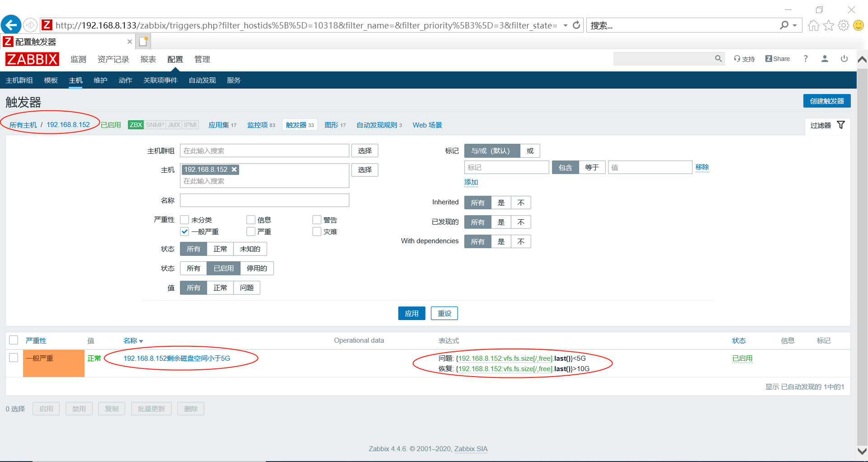Click the logout power icon
868x462 pixels.
click(x=844, y=59)
